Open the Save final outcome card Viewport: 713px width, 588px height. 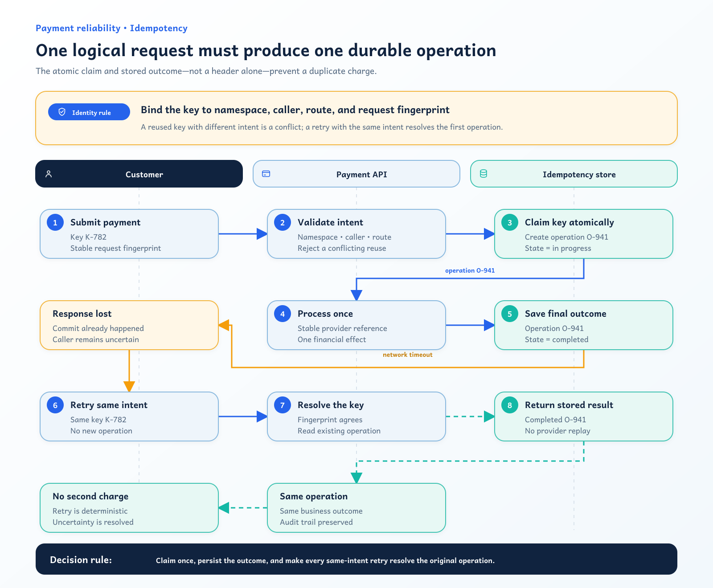tap(584, 325)
